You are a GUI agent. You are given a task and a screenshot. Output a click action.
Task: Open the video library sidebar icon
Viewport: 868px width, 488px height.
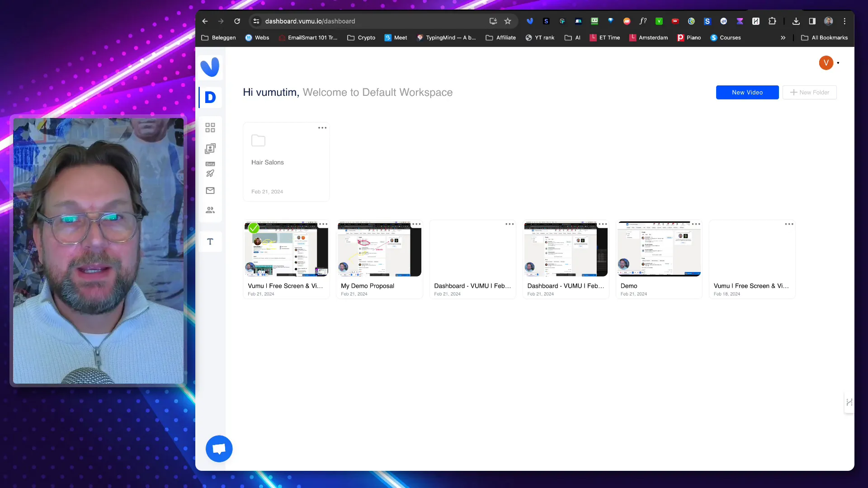pyautogui.click(x=210, y=148)
